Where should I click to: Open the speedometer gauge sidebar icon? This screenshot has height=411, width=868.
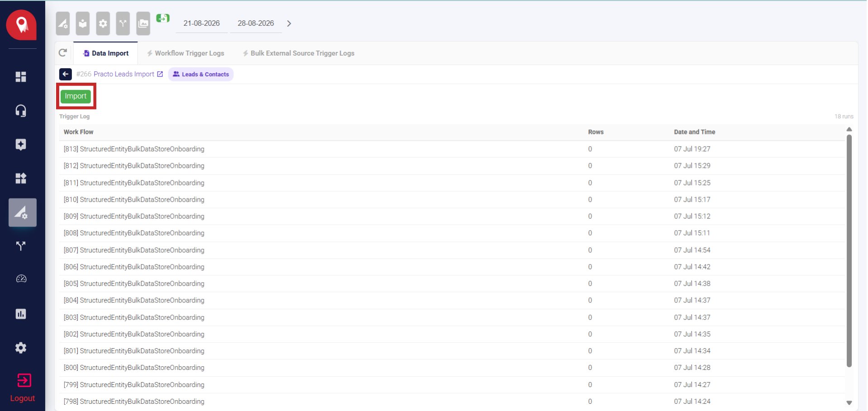21,279
